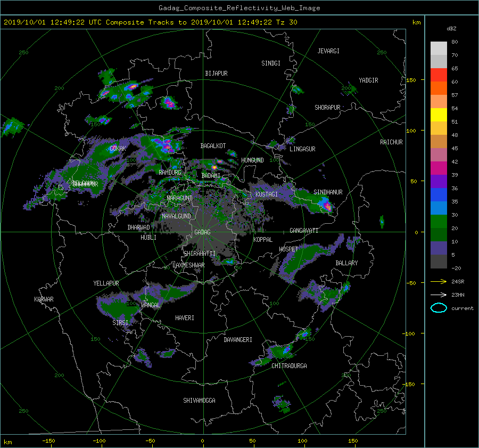The width and height of the screenshot is (479, 448).
Task: Click the YADGIR city label
Action: coord(368,80)
